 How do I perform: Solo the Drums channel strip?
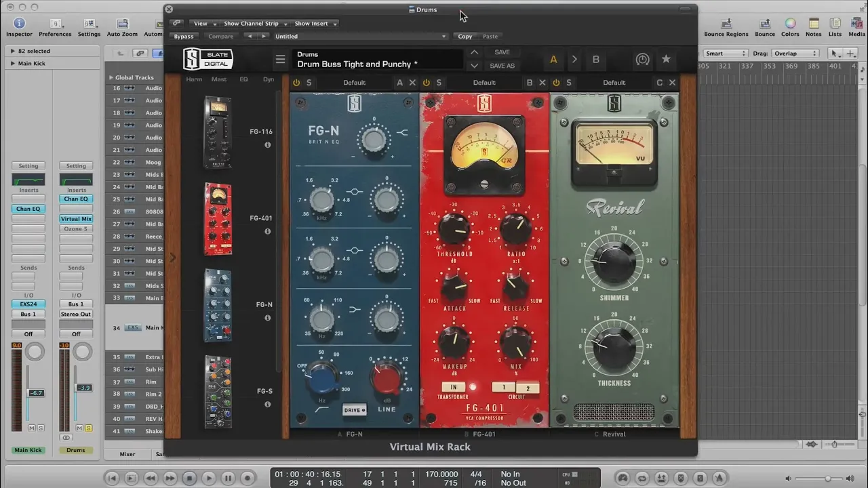click(x=89, y=428)
